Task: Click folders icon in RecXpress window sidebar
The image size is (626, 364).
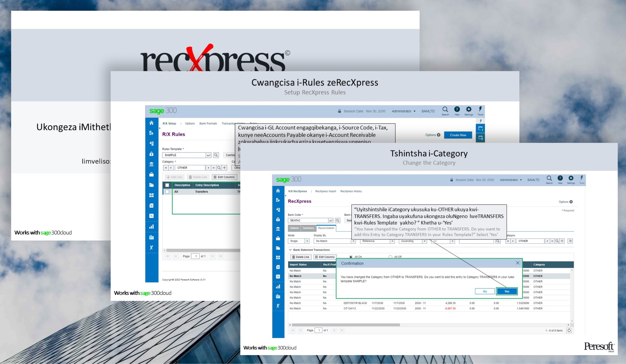Action: (278, 248)
